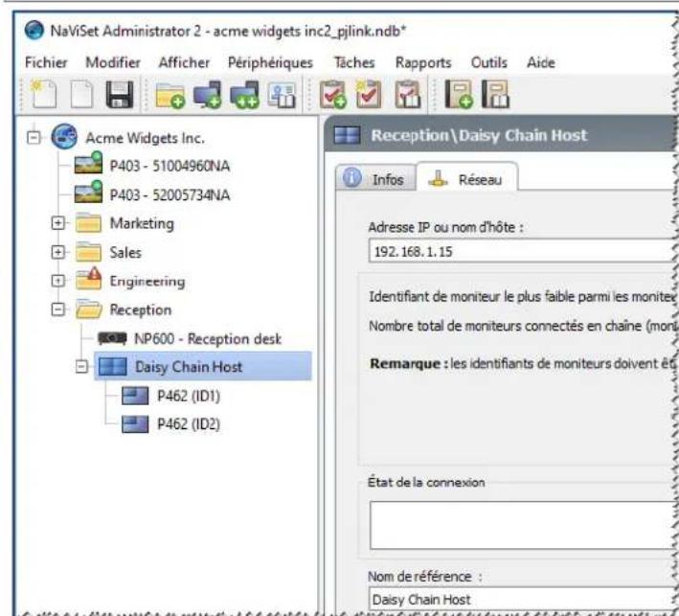Screen dimensions: 679x616
Task: Expand the Sales group
Action: pos(58,252)
